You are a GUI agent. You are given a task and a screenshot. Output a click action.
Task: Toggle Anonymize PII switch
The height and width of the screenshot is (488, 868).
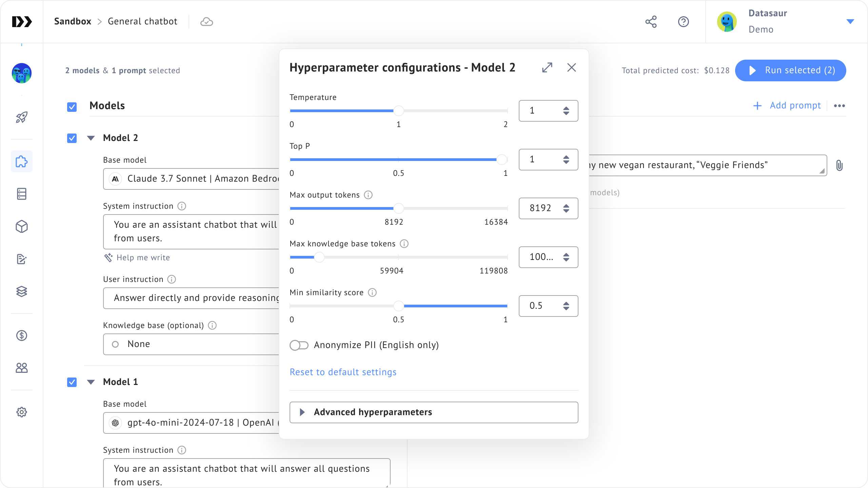(299, 345)
